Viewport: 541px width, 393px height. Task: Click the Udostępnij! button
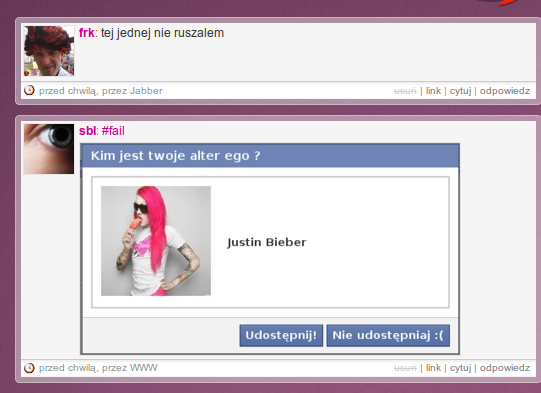(x=281, y=335)
